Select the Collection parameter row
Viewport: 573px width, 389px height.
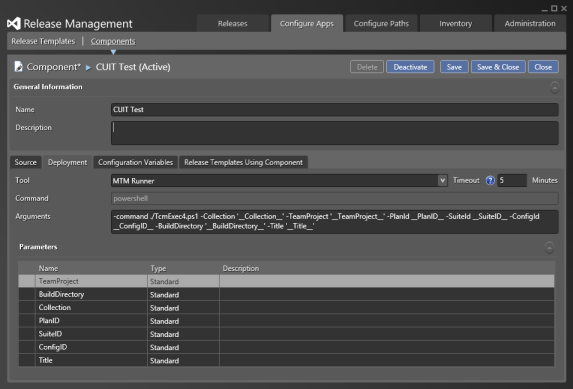pos(286,307)
